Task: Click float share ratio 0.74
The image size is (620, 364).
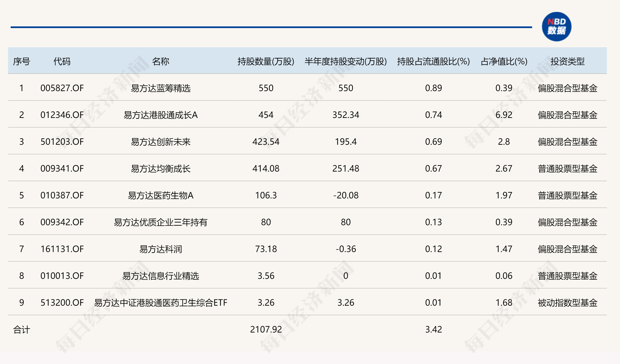Action: click(433, 115)
